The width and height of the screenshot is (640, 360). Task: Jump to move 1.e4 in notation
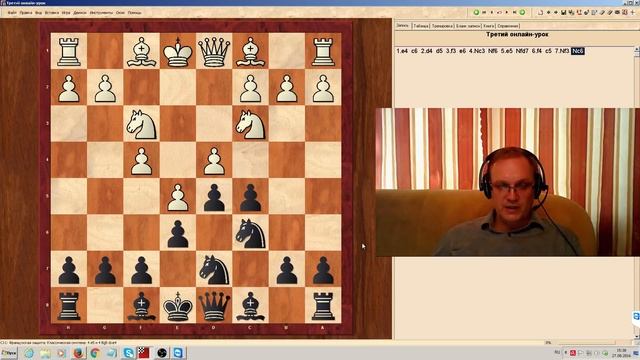pos(402,51)
